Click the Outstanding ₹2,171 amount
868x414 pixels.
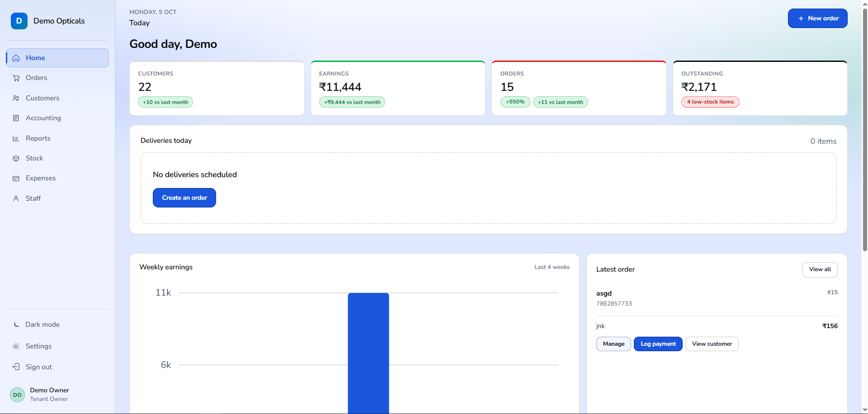(699, 87)
